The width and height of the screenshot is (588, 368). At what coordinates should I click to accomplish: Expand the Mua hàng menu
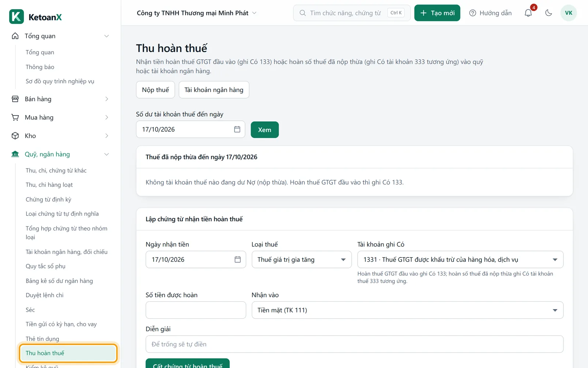coord(107,117)
